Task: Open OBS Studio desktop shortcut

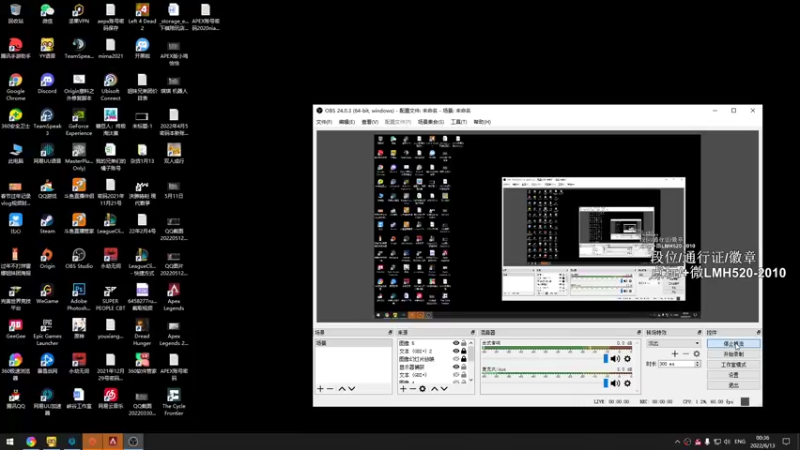Action: [79, 259]
